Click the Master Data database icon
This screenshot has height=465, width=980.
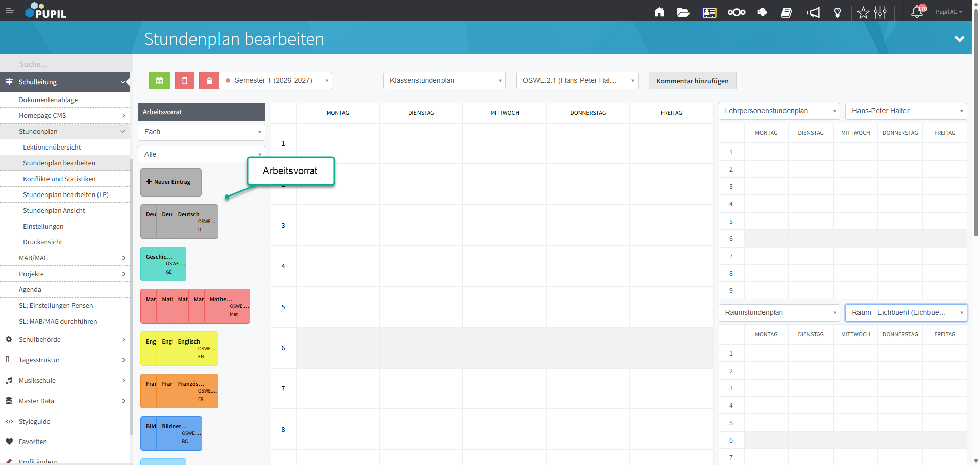coord(9,401)
